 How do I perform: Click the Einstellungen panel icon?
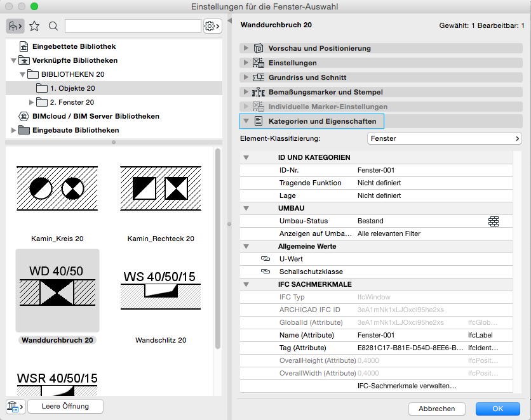pos(259,63)
